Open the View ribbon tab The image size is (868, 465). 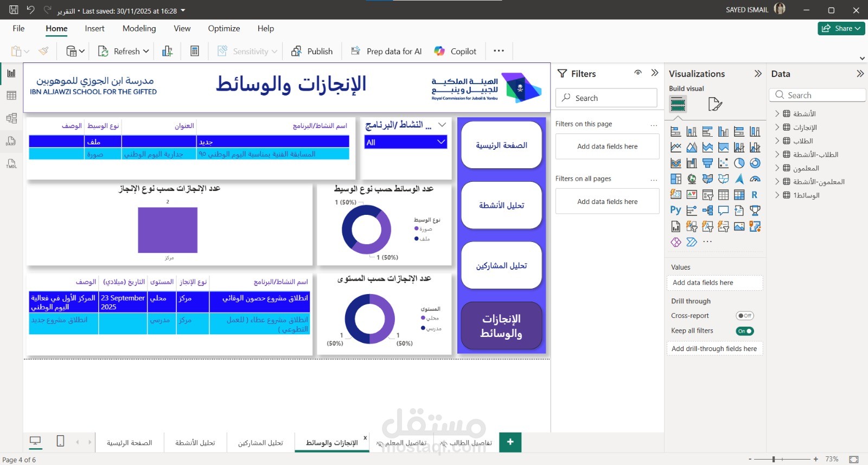(182, 28)
